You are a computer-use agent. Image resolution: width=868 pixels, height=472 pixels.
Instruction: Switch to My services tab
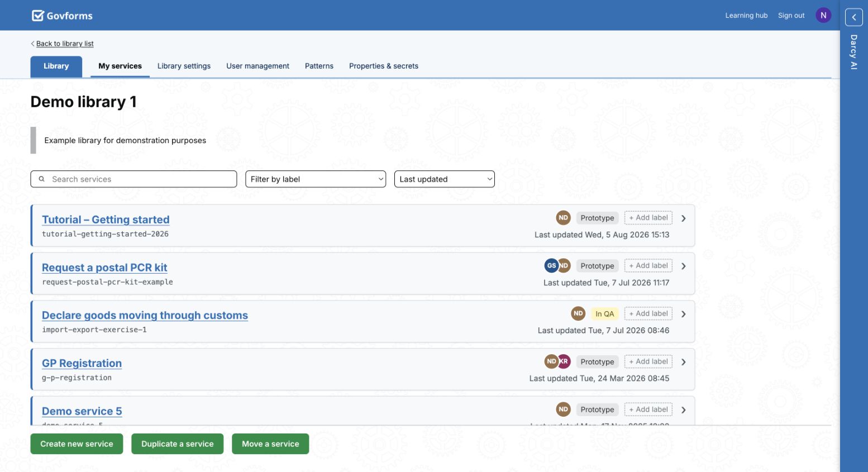coord(120,66)
